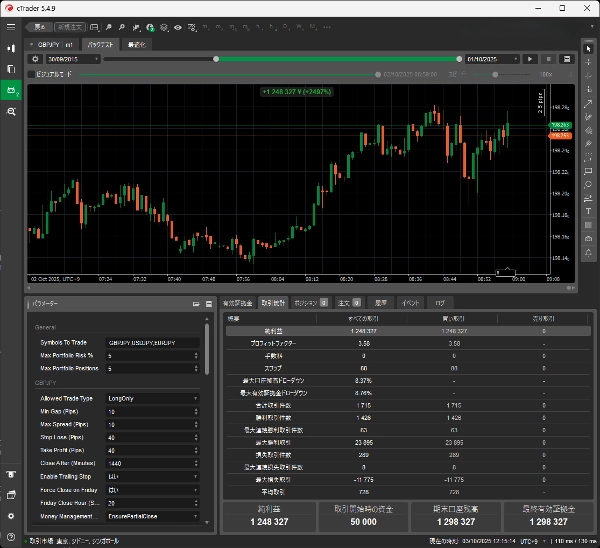The height and width of the screenshot is (548, 600).
Task: Open the hamburger main menu
Action: point(11,27)
